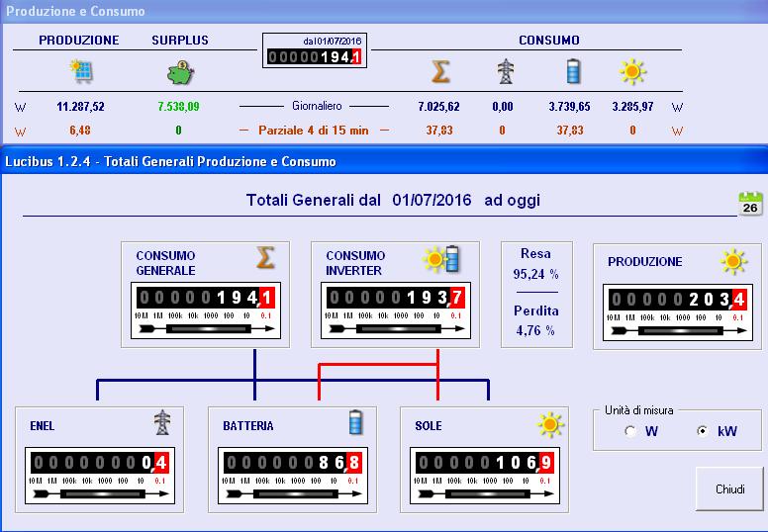Click the battery icon in top Consumo row
Screen dimensions: 768x532
tap(572, 72)
